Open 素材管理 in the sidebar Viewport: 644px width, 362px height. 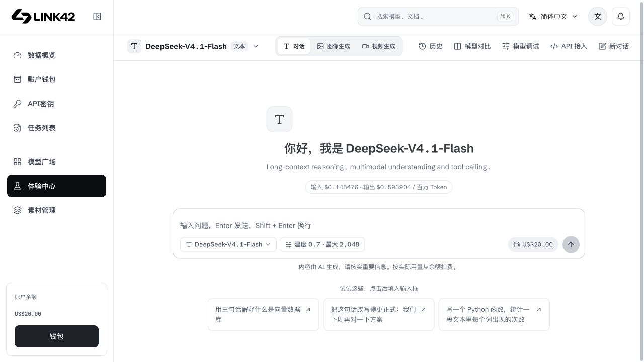point(56,210)
